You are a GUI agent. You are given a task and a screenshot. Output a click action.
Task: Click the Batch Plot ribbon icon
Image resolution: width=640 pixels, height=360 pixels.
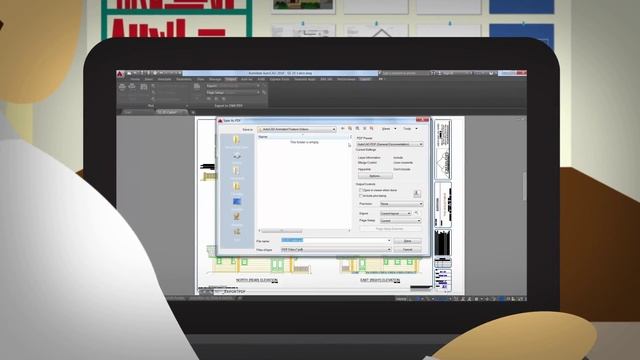coord(132,87)
